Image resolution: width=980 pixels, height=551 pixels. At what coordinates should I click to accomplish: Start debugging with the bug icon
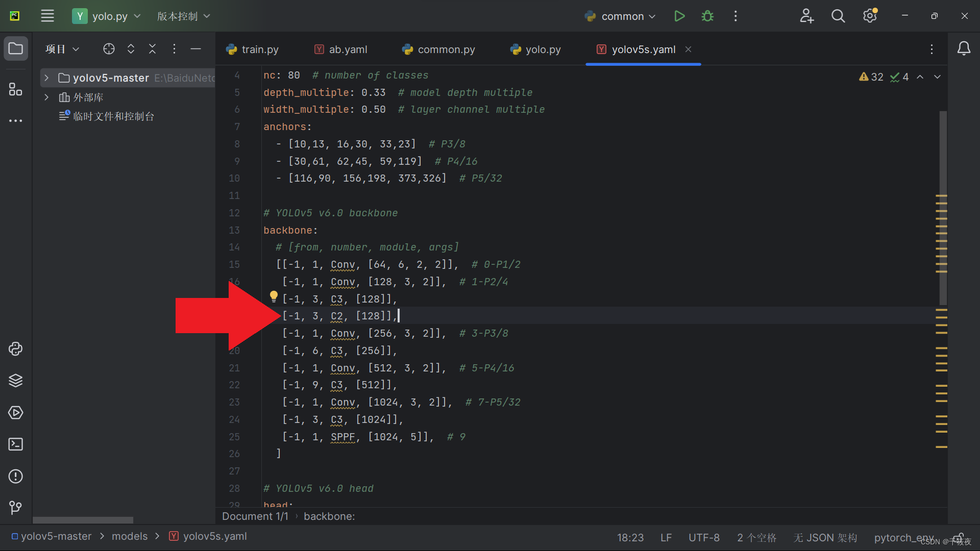[x=707, y=16]
